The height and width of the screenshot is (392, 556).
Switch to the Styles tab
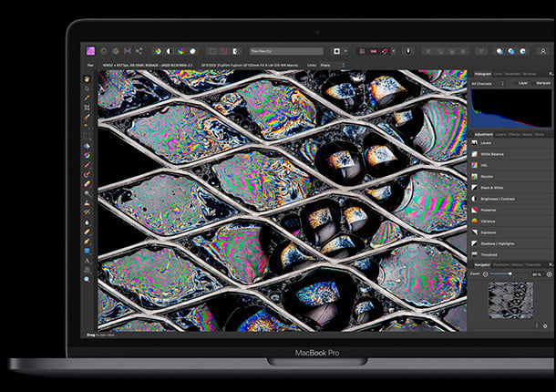527,134
